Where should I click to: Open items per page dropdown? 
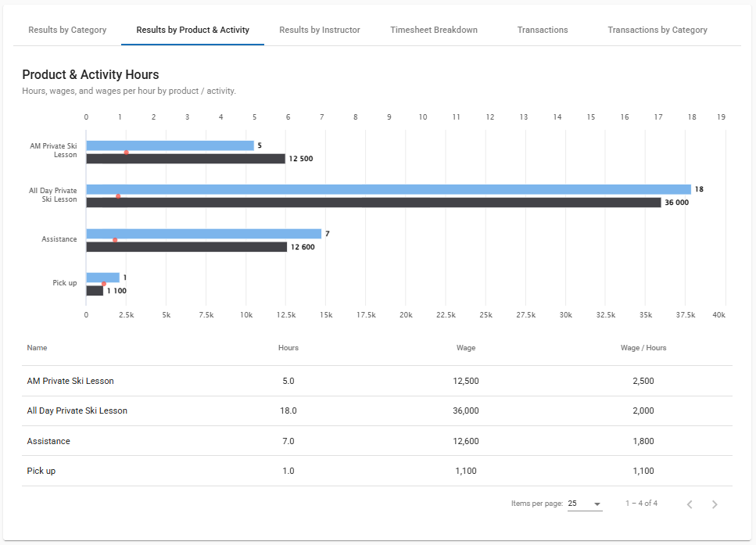pos(585,504)
